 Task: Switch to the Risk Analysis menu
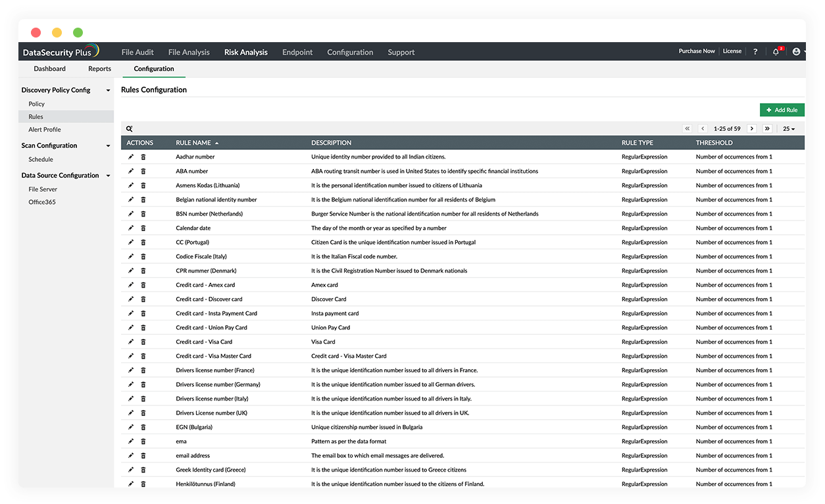point(245,51)
